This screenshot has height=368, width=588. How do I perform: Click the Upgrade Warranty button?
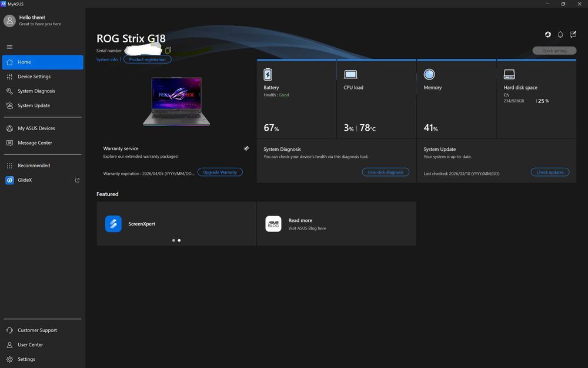tap(220, 172)
